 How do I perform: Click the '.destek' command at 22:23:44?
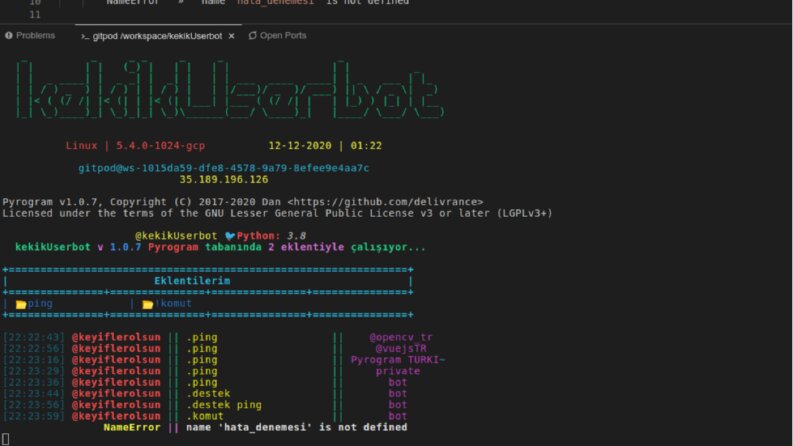208,393
